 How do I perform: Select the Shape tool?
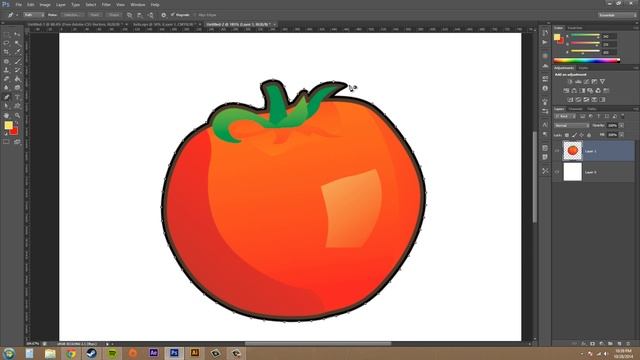(17, 106)
